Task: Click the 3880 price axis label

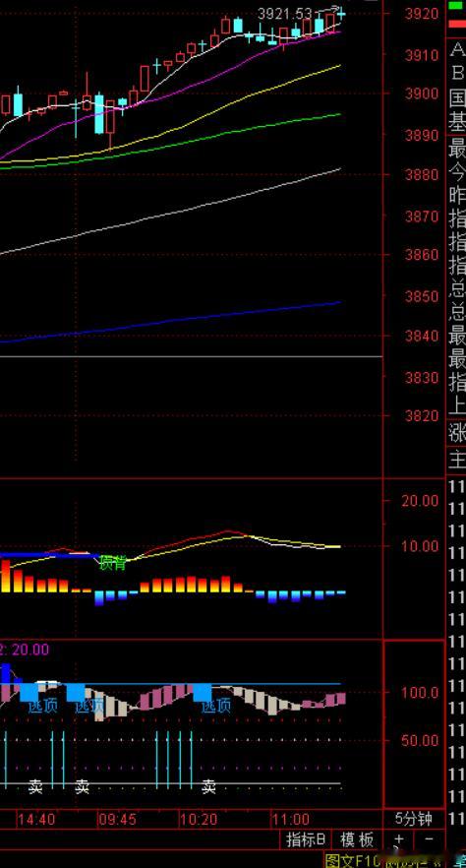Action: click(x=423, y=175)
